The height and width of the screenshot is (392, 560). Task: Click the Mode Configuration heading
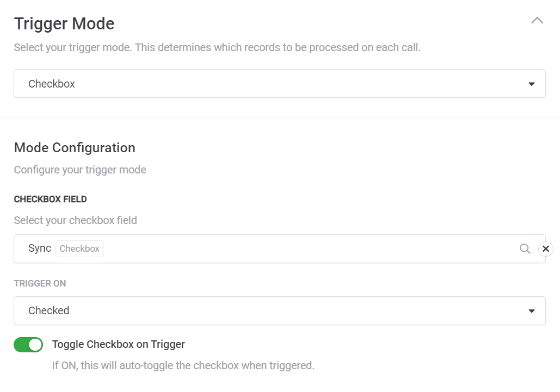[x=75, y=148]
